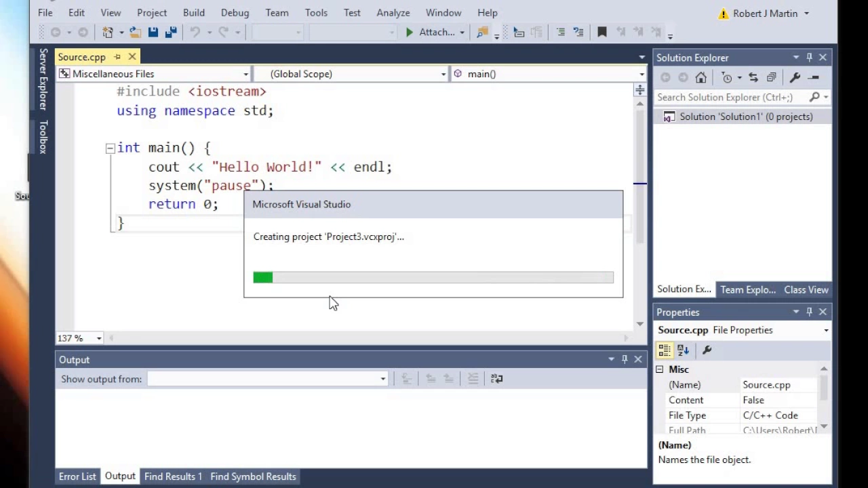Open the Solution Explorer window options arrow
868x488 pixels.
(796, 58)
